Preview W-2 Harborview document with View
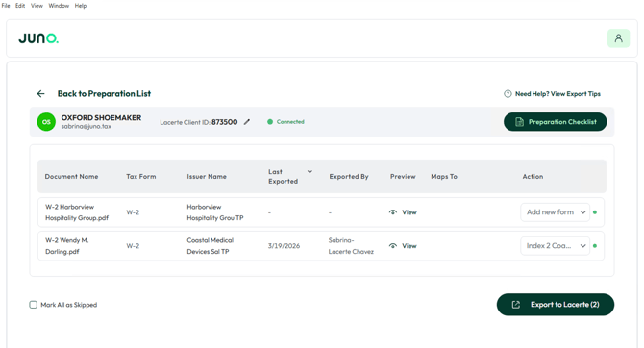Viewport: 644px width, 348px height. tap(403, 212)
